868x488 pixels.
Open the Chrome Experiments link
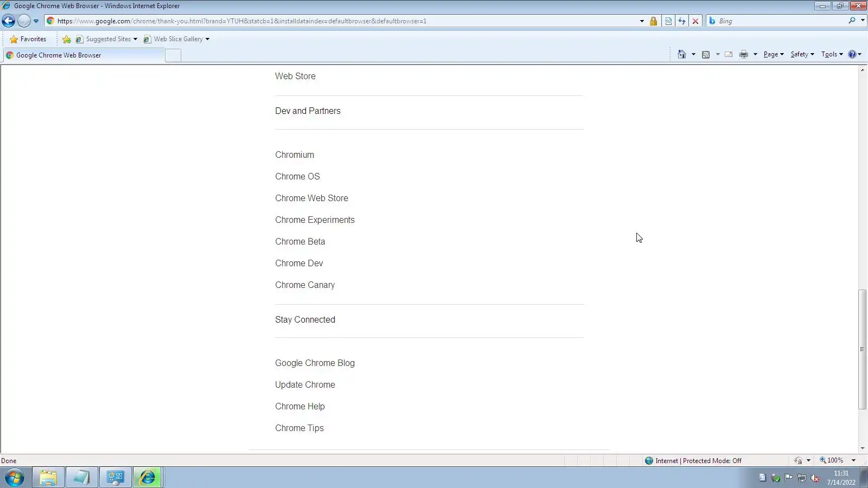(315, 220)
